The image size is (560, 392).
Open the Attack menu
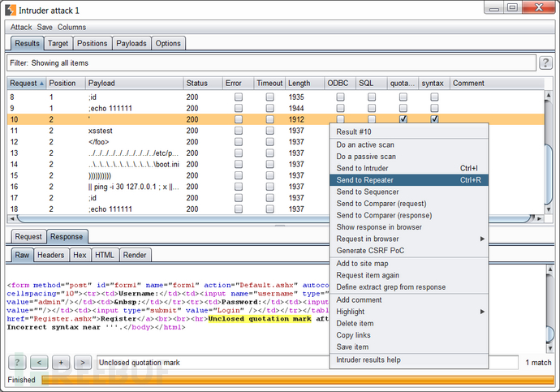click(x=21, y=27)
